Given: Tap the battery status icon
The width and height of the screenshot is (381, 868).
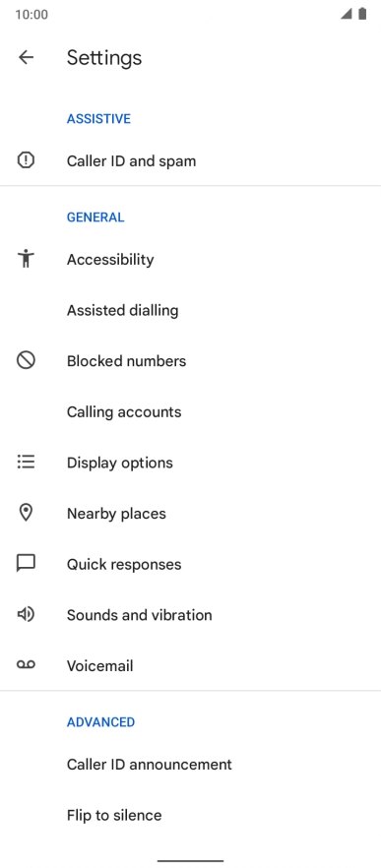Looking at the screenshot, I should [x=362, y=14].
